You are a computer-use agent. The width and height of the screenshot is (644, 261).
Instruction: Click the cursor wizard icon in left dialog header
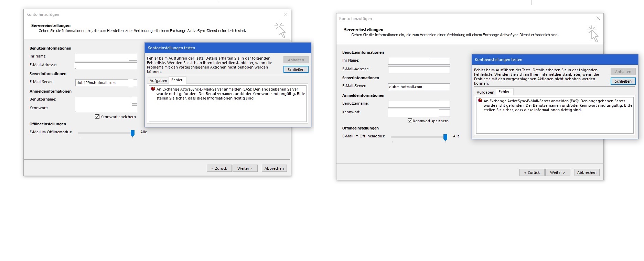coord(280,30)
